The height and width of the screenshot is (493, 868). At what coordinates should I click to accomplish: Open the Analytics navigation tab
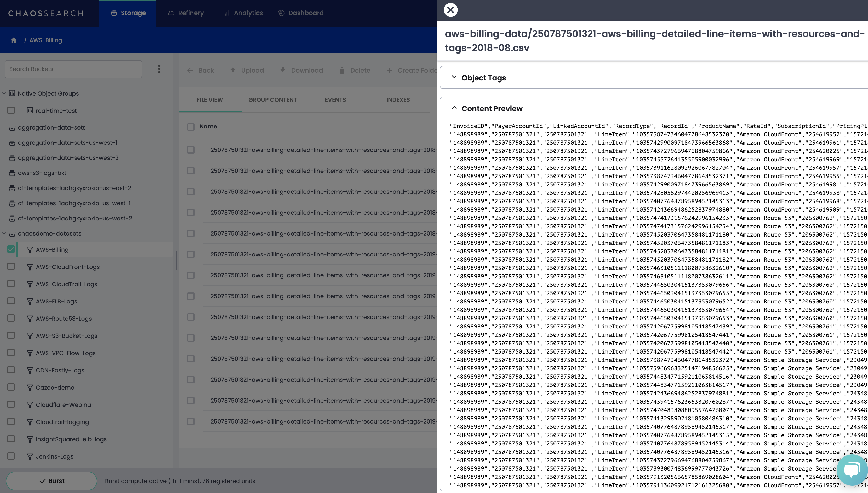coord(243,13)
